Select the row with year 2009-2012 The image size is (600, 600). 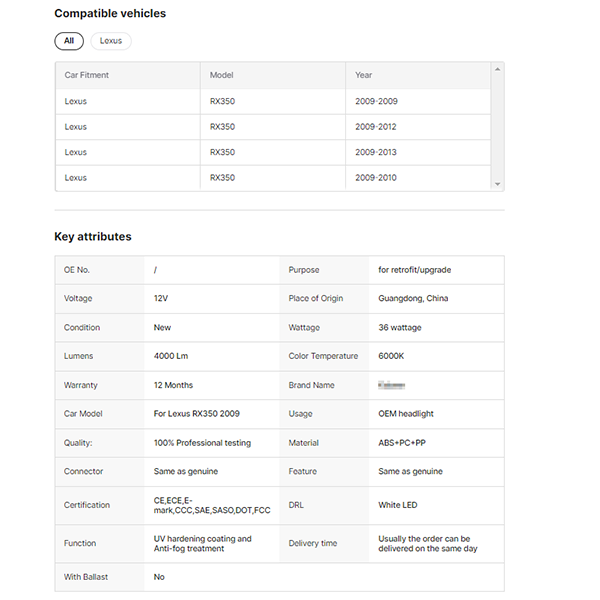(376, 127)
